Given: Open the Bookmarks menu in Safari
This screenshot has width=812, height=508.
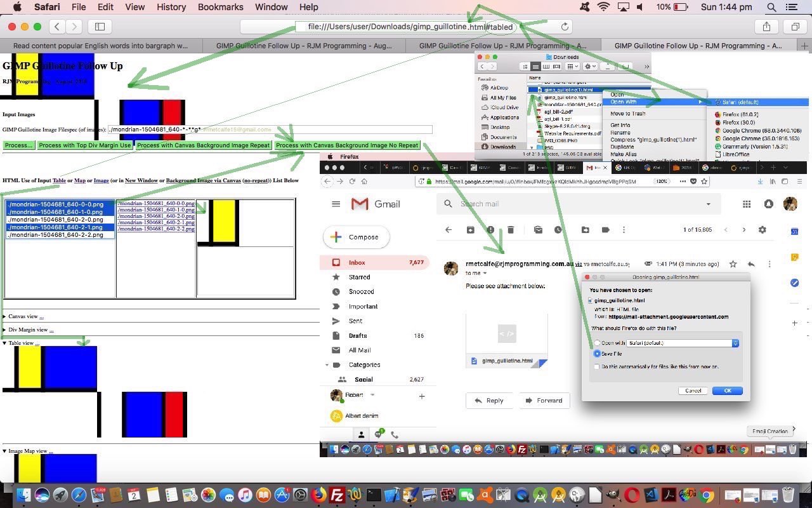Looking at the screenshot, I should tap(220, 7).
